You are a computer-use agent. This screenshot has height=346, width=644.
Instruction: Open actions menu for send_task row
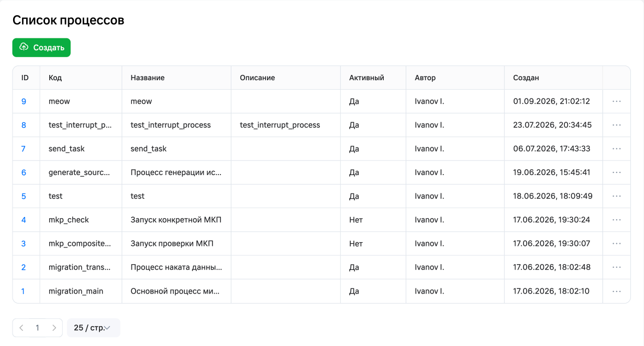coord(616,148)
